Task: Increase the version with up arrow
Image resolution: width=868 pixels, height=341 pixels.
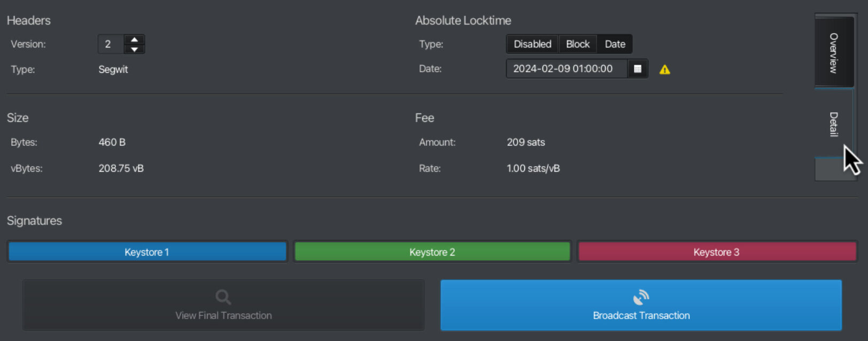Action: tap(135, 40)
